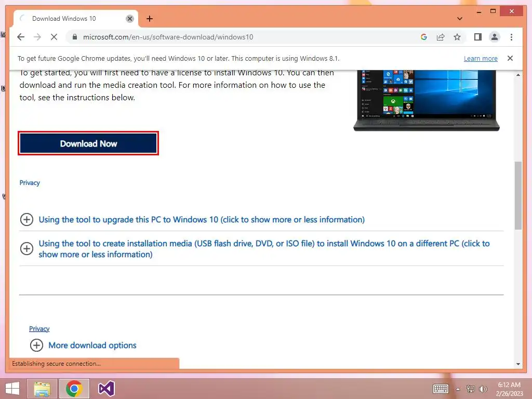This screenshot has width=532, height=399.
Task: Minimize the Chrome window
Action: point(478,11)
